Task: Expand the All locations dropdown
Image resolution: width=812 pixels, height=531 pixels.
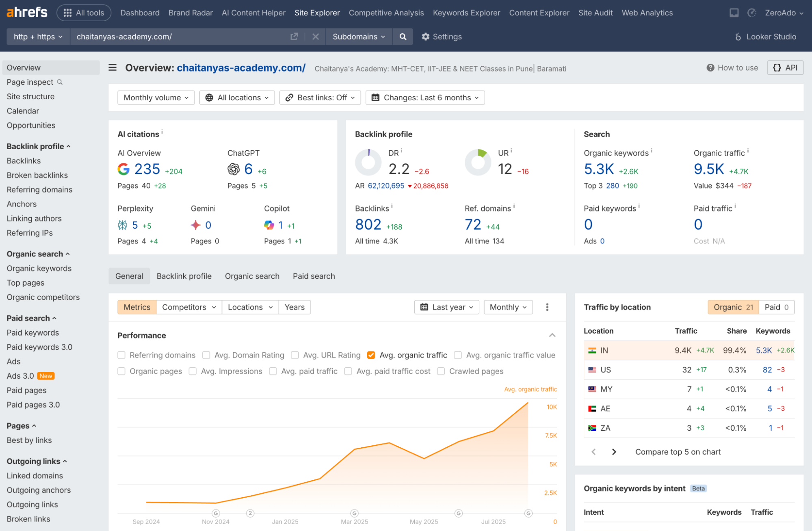Action: pyautogui.click(x=237, y=97)
